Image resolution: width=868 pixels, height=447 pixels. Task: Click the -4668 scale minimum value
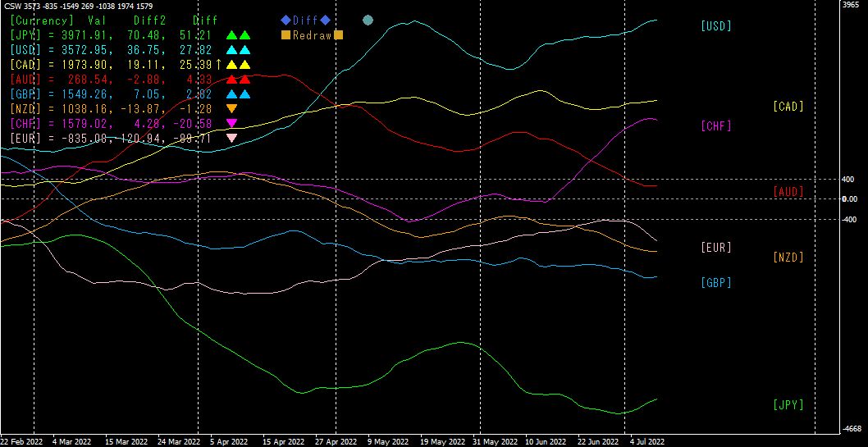point(852,429)
